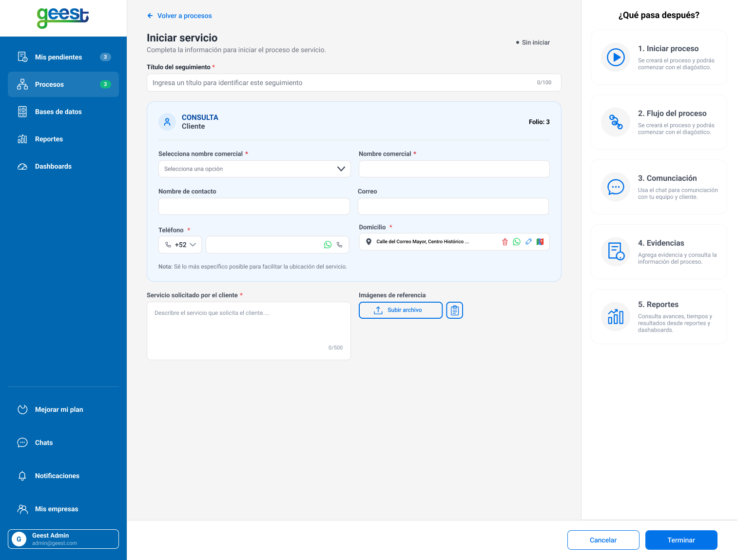Click the Reportes chart icon in sidebar
The height and width of the screenshot is (560, 737).
click(x=22, y=139)
